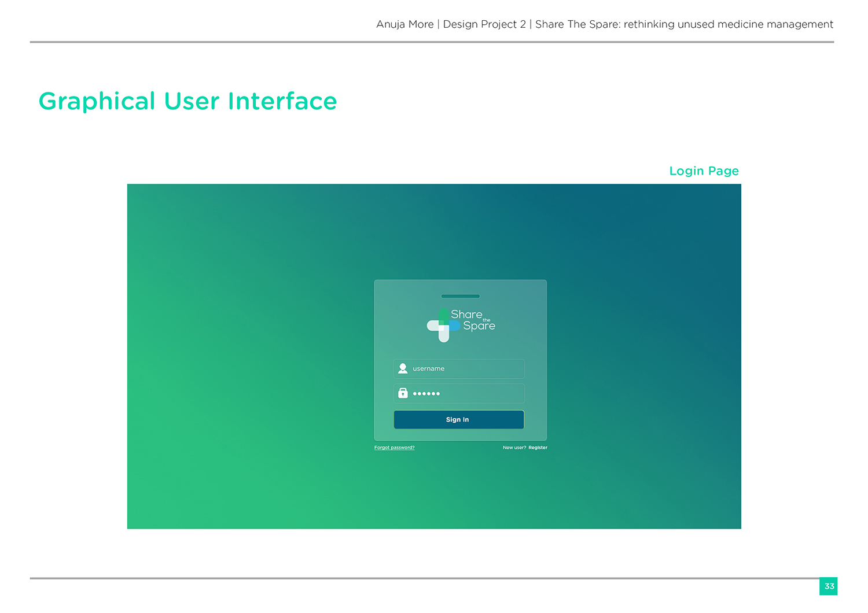This screenshot has height=613, width=868.
Task: Click the dark handle bar atop login card
Action: [x=460, y=296]
